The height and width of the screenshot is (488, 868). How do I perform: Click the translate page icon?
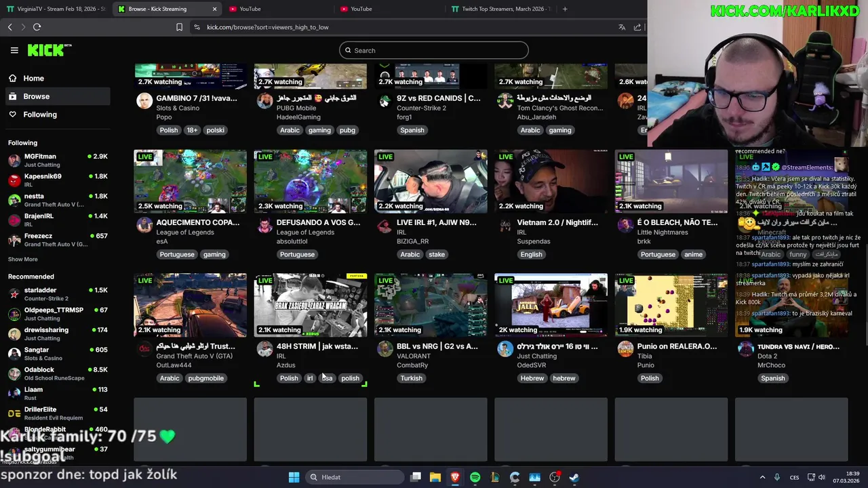coord(622,27)
